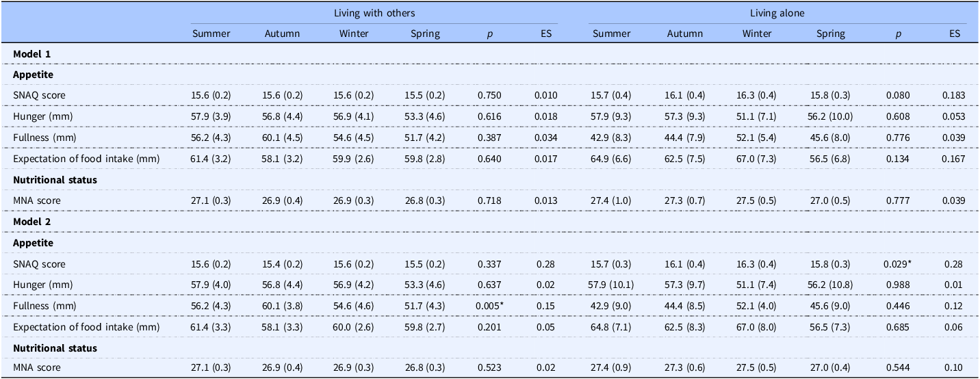This screenshot has width=980, height=379.
Task: Click the SNAQ score row label in Model 1
Action: [x=38, y=96]
